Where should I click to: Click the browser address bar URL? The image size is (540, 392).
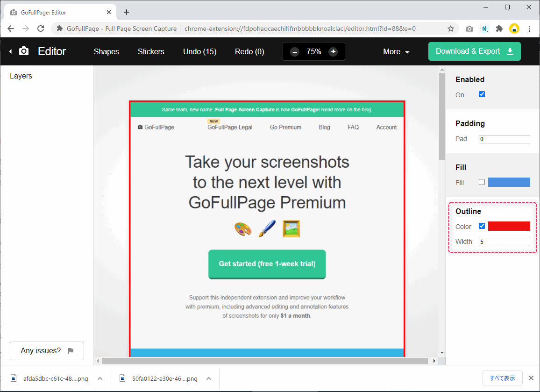(x=300, y=29)
